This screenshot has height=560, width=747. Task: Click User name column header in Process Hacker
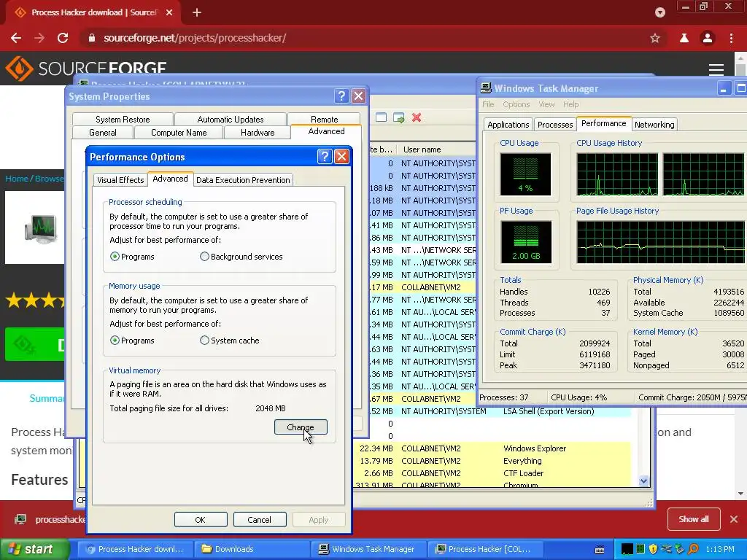437,149
